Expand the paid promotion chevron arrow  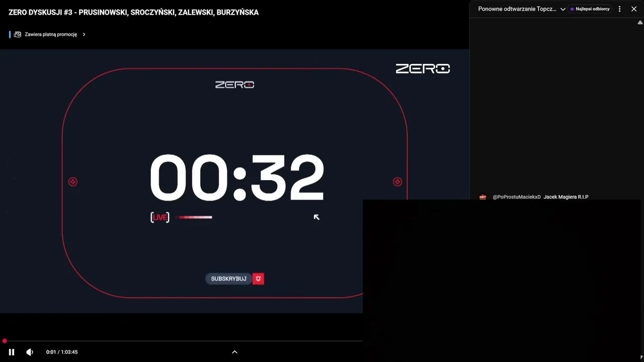pyautogui.click(x=84, y=35)
